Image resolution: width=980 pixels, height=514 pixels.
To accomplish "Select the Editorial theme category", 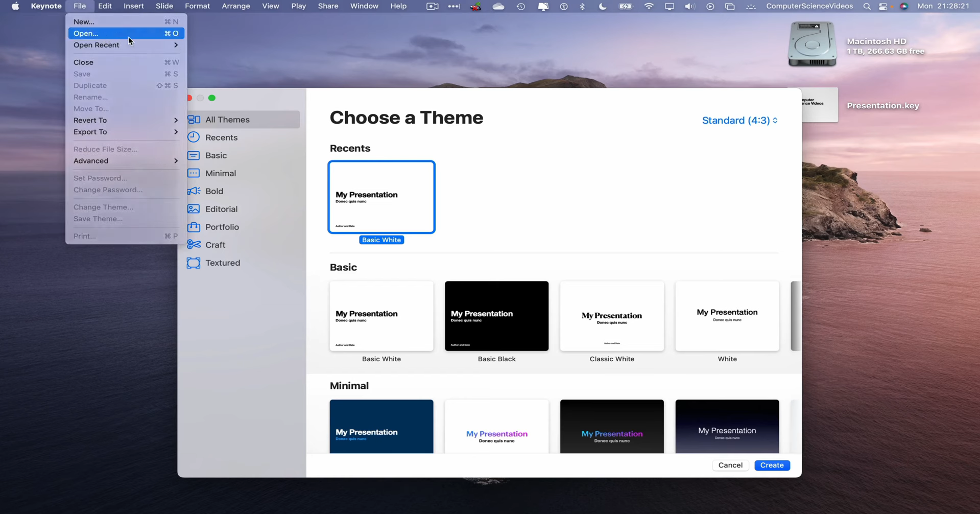I will coord(243,209).
